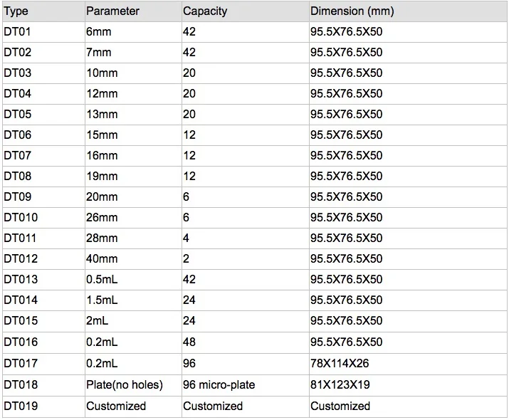Select the 12mm parameter cell
The width and height of the screenshot is (509, 420).
click(x=102, y=94)
